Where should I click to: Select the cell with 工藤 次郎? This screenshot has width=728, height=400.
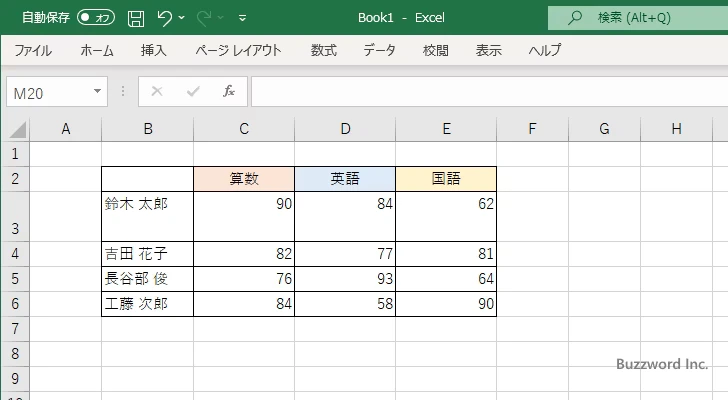point(148,304)
